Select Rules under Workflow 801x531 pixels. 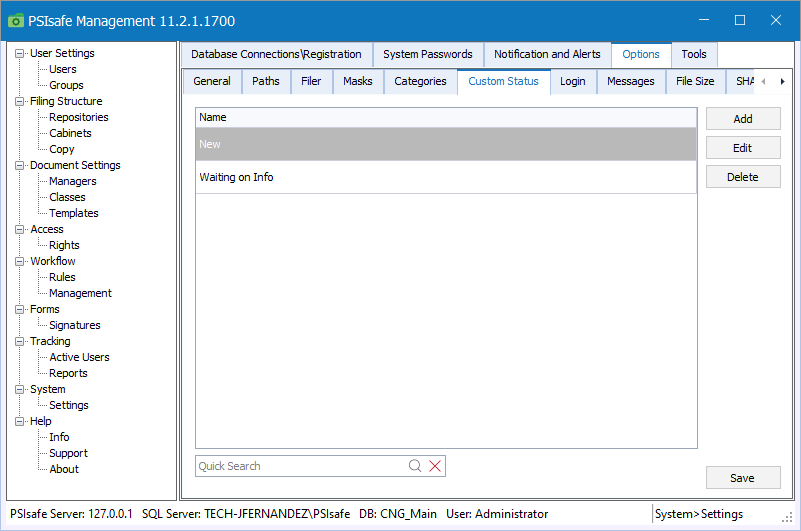pos(62,277)
